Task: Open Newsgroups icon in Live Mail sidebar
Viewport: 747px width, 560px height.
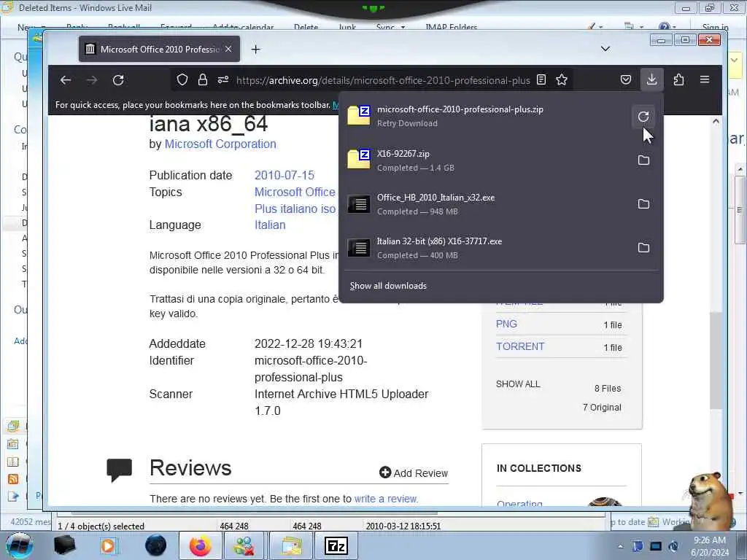Action: click(x=13, y=496)
